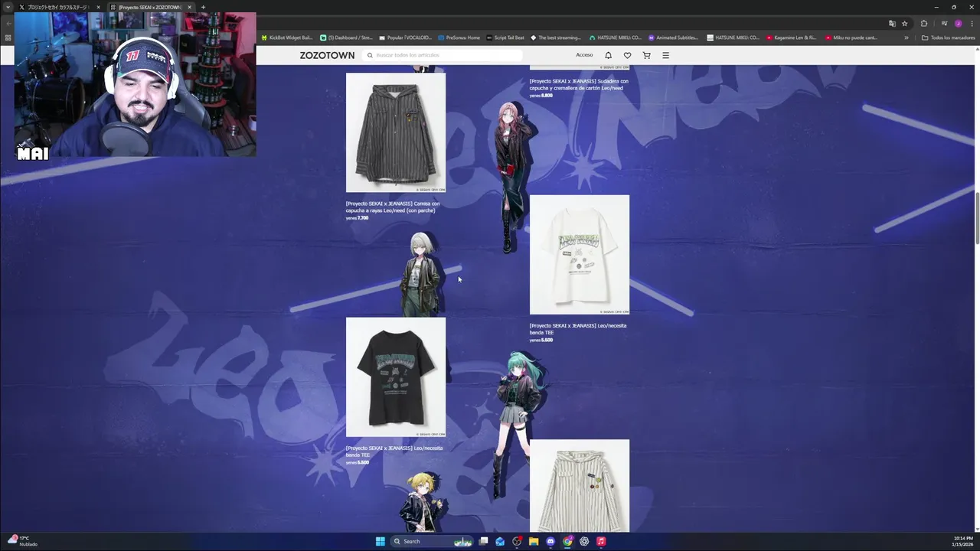The image size is (980, 551).
Task: Open the Kagamine Len & Ri... bookmark
Action: [792, 37]
